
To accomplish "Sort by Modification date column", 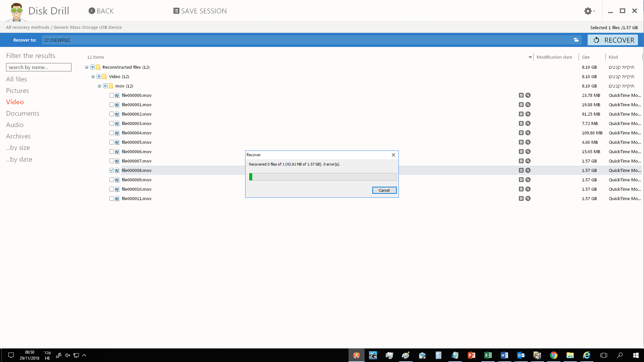I will (554, 57).
